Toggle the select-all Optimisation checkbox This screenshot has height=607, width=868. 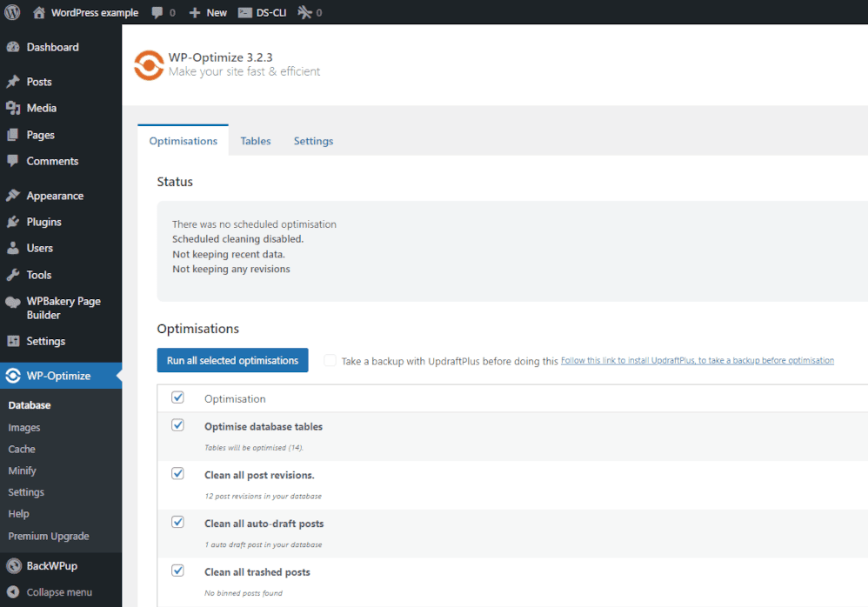177,397
